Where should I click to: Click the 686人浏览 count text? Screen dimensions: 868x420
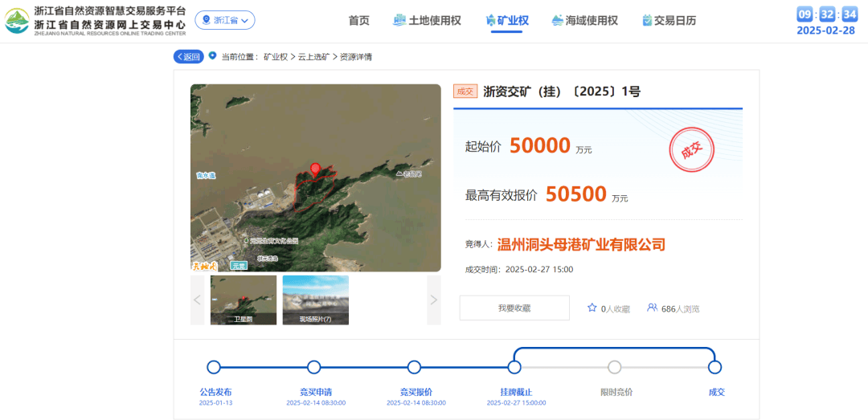pos(681,308)
